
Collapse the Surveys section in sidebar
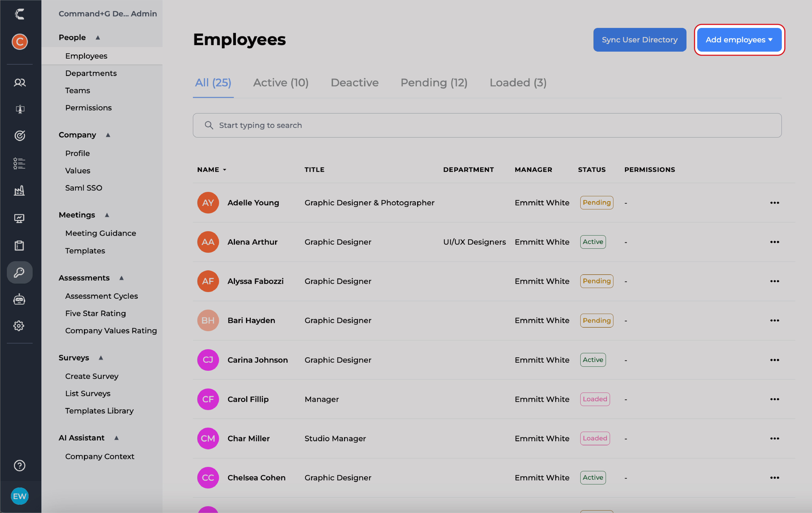tap(101, 358)
